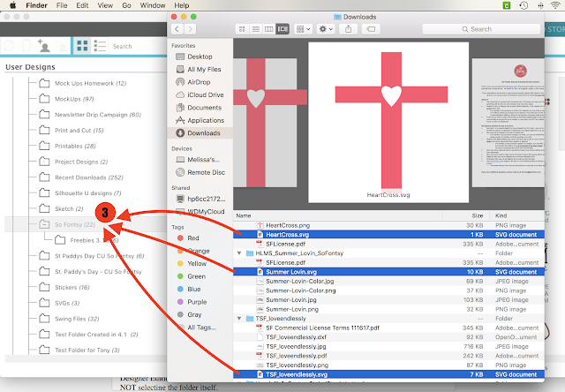Click Silhouette library Search field
The width and height of the screenshot is (565, 392).
tap(139, 46)
